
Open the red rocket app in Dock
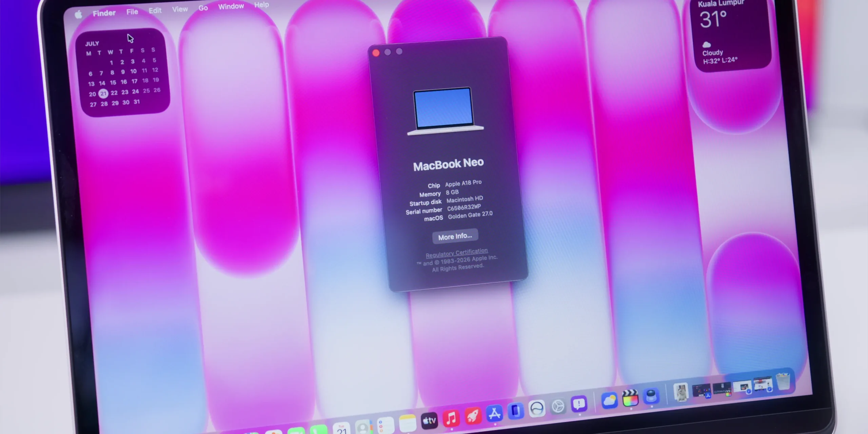click(x=473, y=416)
